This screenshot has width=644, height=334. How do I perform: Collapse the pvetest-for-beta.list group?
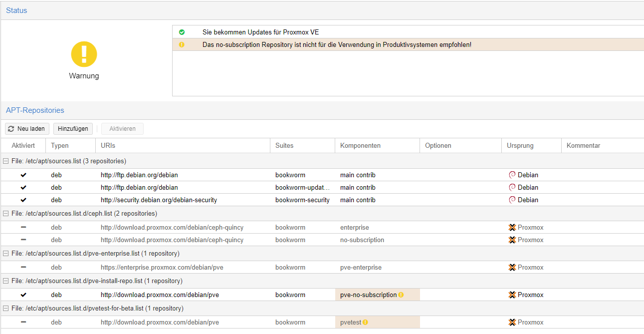tap(6, 309)
